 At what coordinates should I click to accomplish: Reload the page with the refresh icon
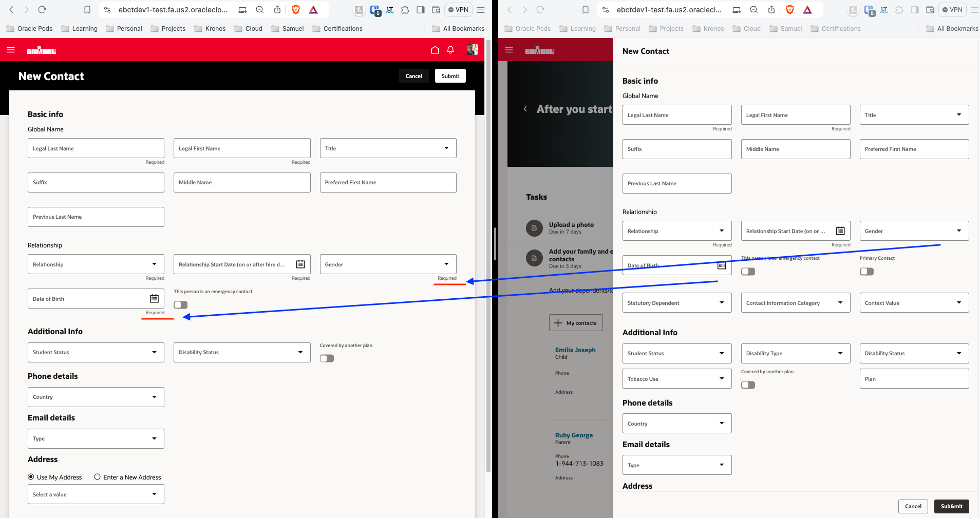pos(42,9)
